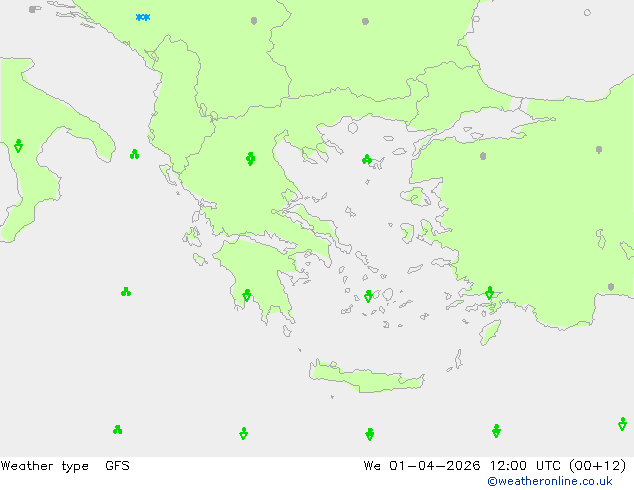
Task: Click the grey cloud dot over central Turkey
Action: (599, 150)
